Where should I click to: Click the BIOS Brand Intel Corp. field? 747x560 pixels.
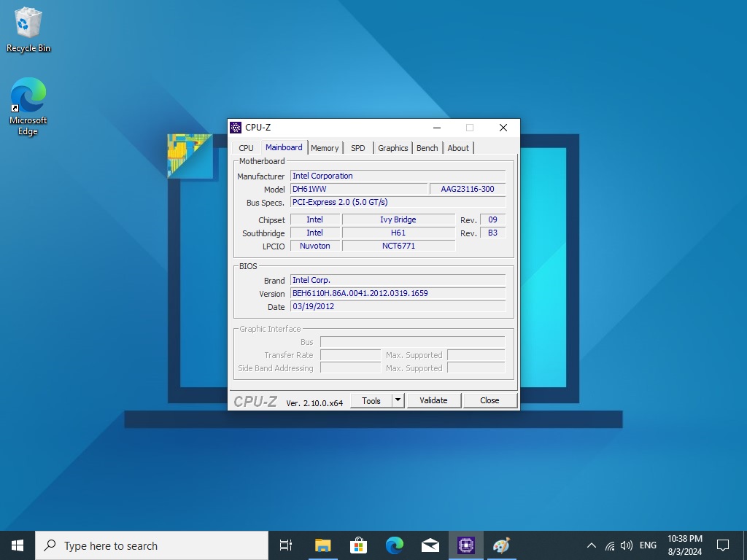coord(398,280)
